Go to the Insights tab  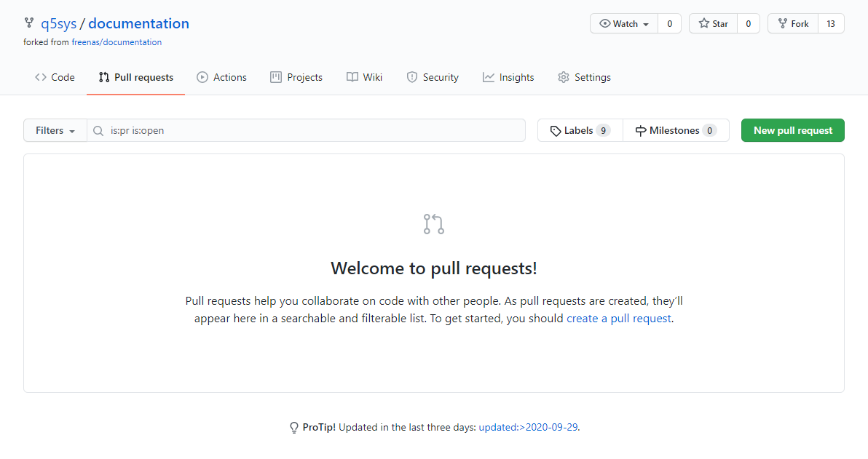coord(508,77)
